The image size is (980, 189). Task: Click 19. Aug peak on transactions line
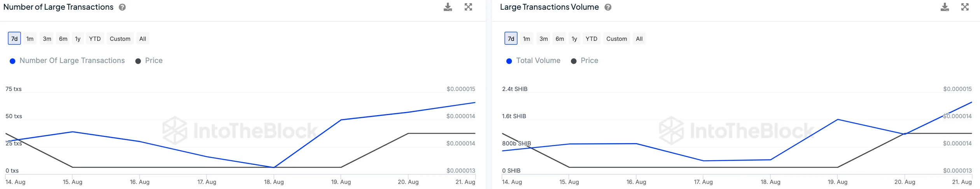pos(341,120)
